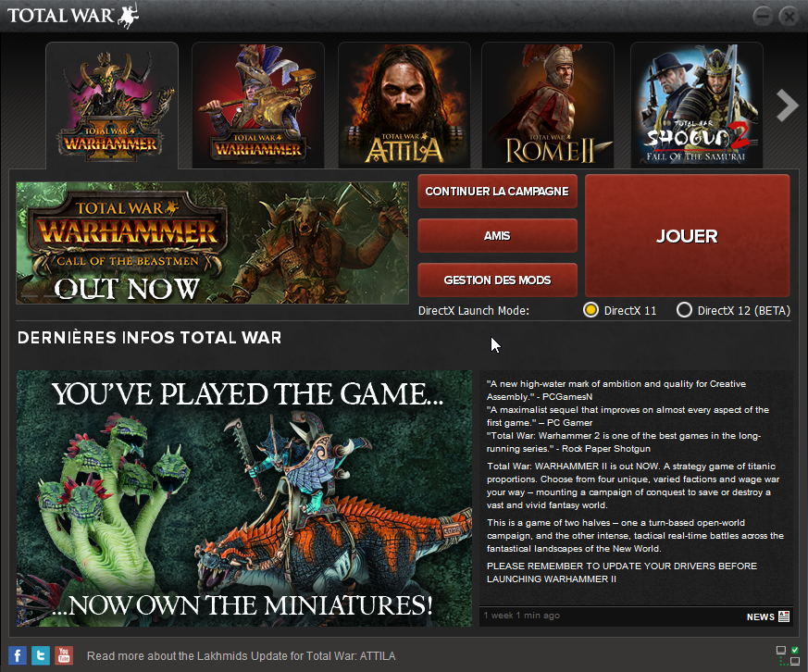Click the 'DirectX Launch Mode:' label
Viewport: 808px width, 672px height.
(x=474, y=311)
